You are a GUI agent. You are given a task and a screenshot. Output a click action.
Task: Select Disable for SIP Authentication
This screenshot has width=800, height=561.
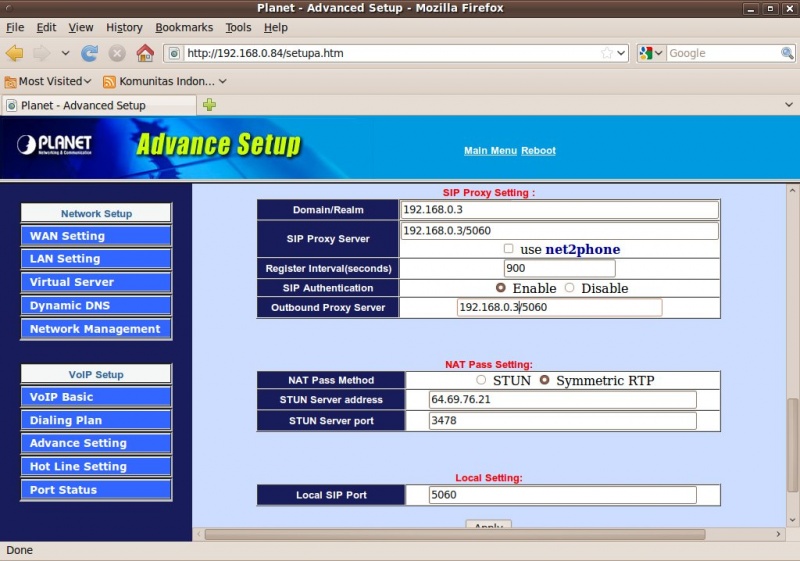pos(569,288)
